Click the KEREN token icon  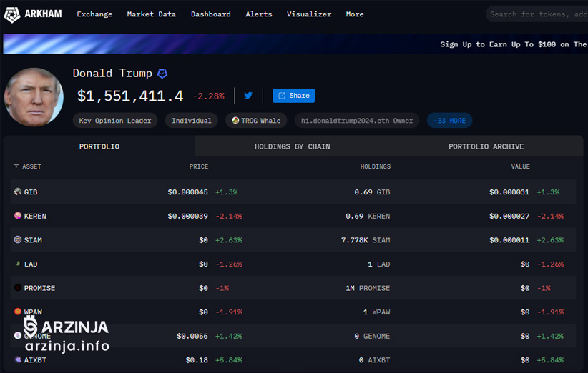tap(18, 216)
